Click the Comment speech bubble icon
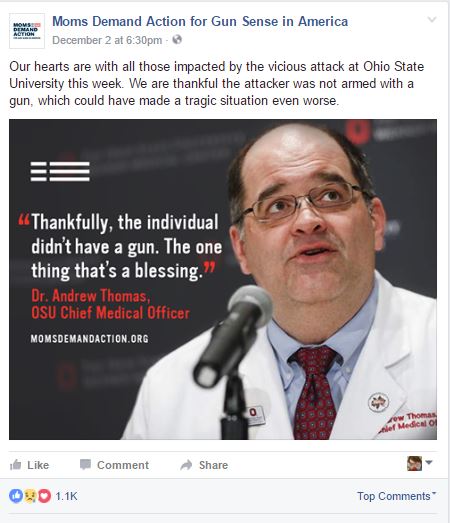450x523 pixels. (85, 464)
